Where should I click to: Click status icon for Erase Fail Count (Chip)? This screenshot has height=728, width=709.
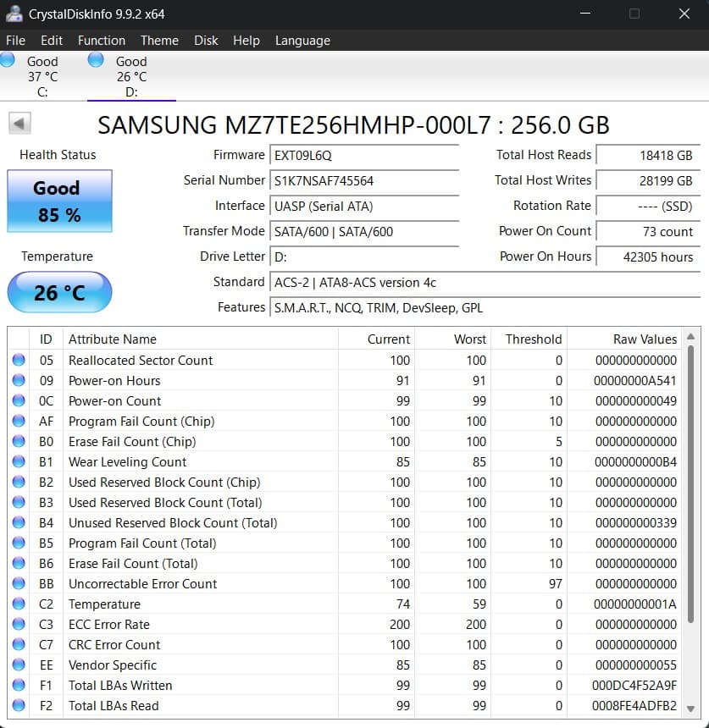coord(19,441)
